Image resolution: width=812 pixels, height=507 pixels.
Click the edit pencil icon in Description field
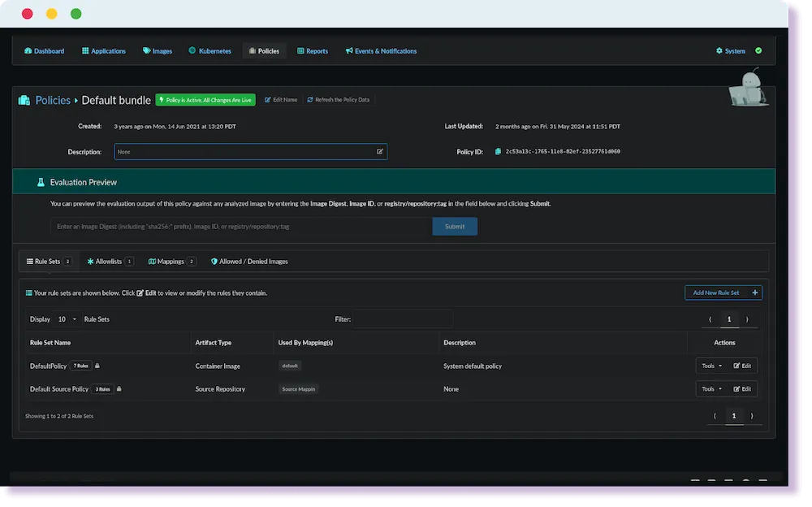point(379,152)
